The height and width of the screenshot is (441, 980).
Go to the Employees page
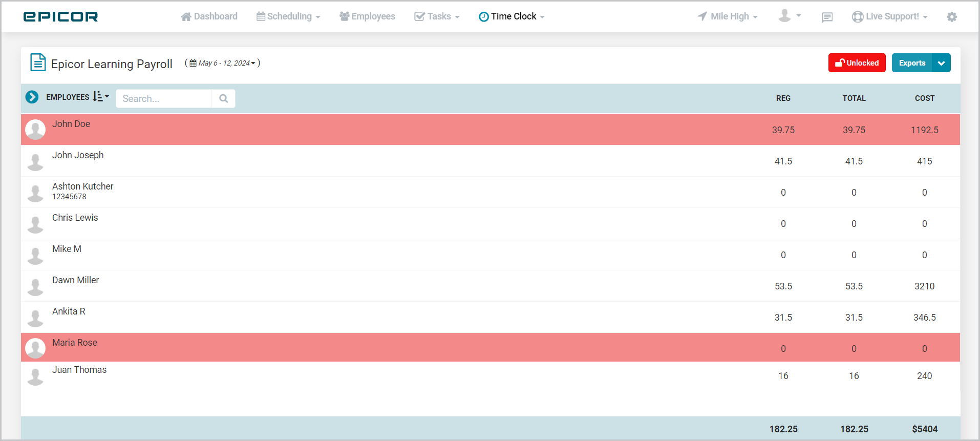click(x=367, y=16)
